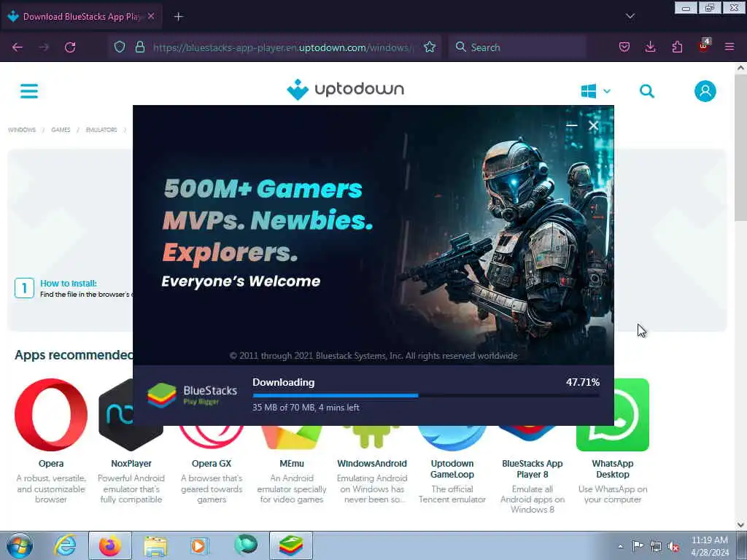Click the muted volume tray icon

[673, 546]
